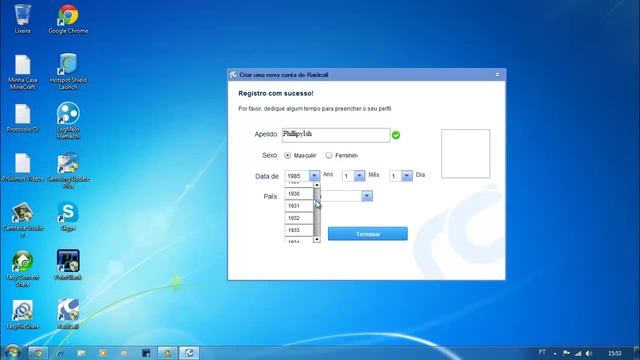Click the Raidcall logo in dialog title bar

[233, 75]
